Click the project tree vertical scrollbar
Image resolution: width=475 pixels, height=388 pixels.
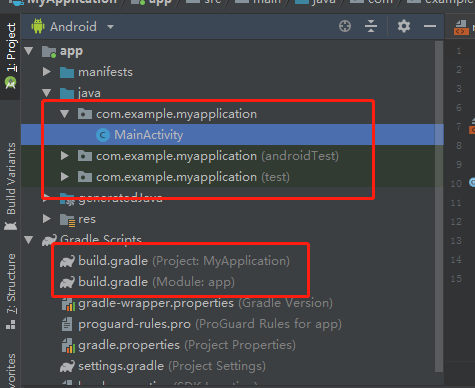tap(439, 207)
